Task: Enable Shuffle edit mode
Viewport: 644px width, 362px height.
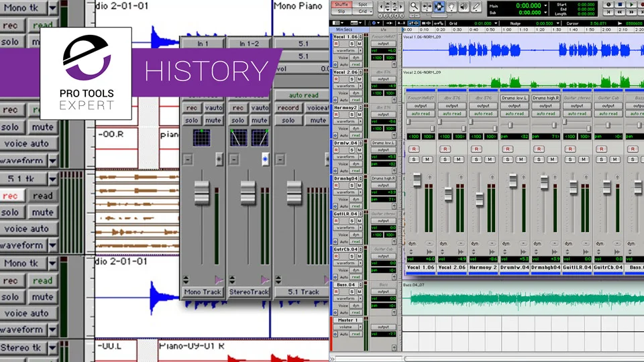Action: tap(341, 4)
